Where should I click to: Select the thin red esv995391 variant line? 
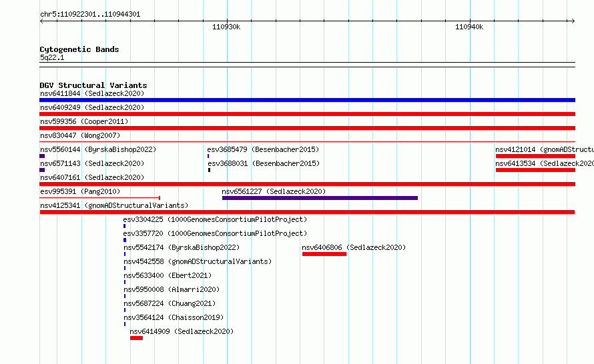(100, 197)
